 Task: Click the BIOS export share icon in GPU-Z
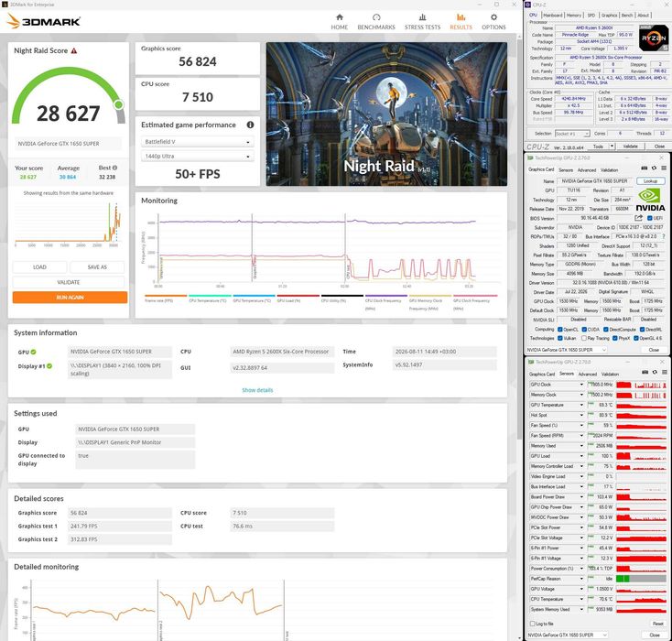click(x=638, y=218)
